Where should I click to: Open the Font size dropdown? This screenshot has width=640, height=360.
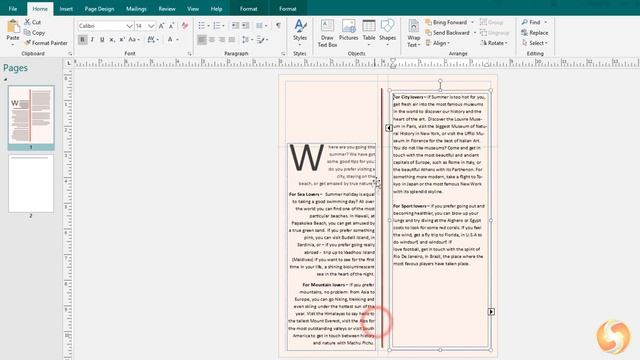coord(151,26)
